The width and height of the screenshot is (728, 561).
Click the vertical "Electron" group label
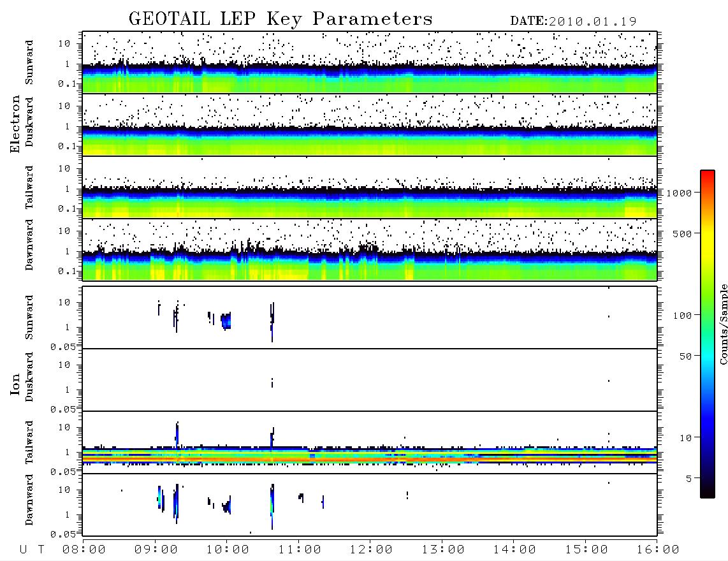point(15,124)
